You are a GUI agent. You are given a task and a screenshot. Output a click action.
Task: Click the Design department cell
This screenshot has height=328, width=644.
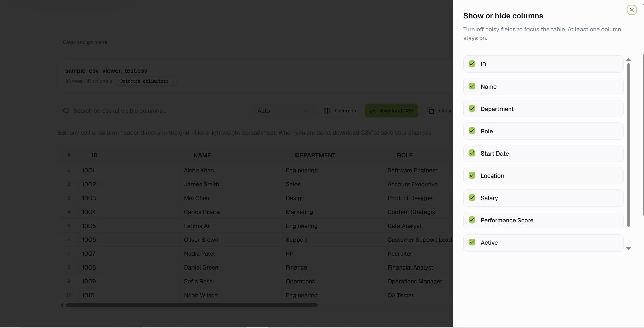(333, 198)
